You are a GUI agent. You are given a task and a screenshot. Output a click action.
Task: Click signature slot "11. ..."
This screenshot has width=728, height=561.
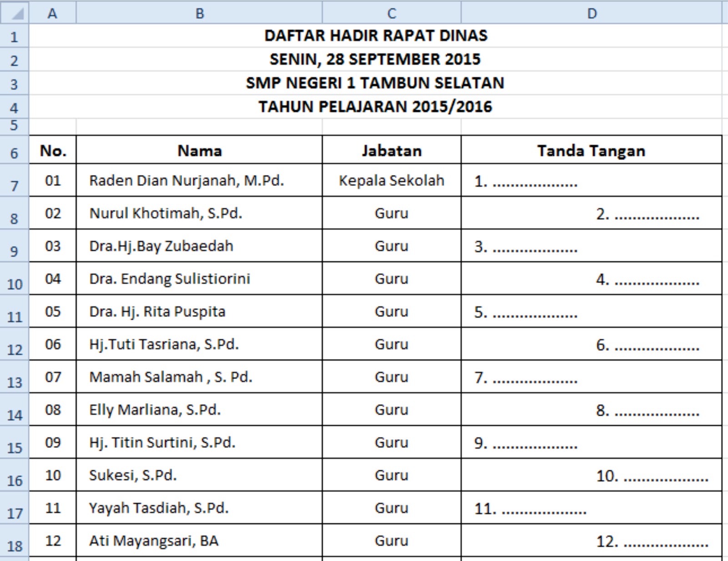530,510
